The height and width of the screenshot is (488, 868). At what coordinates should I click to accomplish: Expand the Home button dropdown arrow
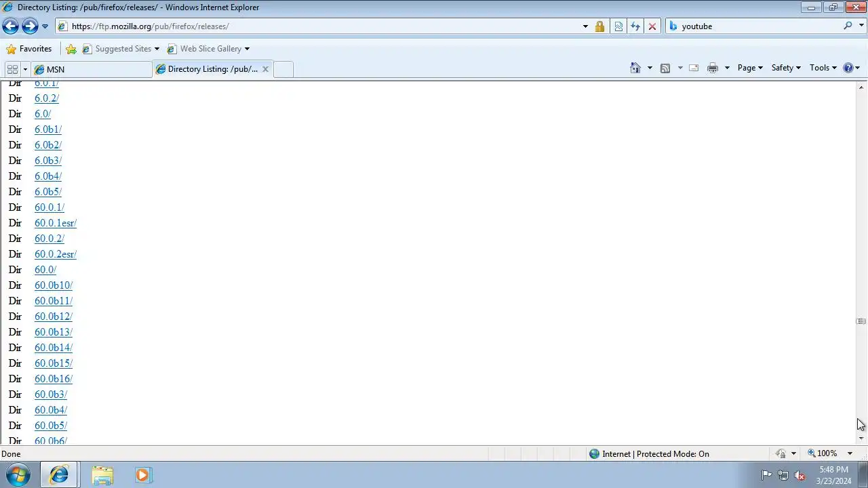650,68
